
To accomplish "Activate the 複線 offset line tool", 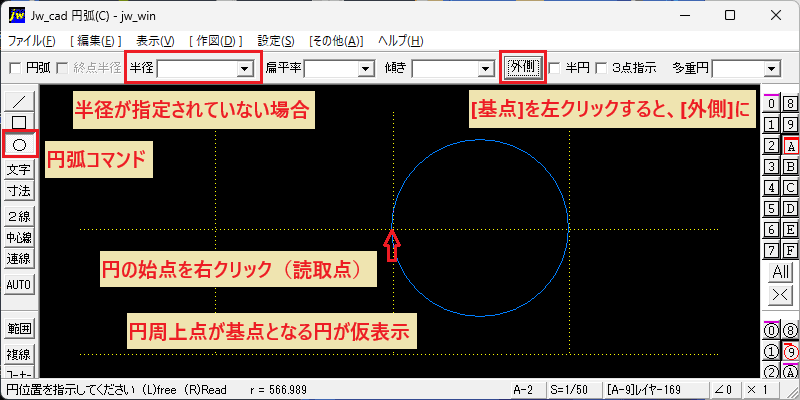I will pyautogui.click(x=19, y=354).
